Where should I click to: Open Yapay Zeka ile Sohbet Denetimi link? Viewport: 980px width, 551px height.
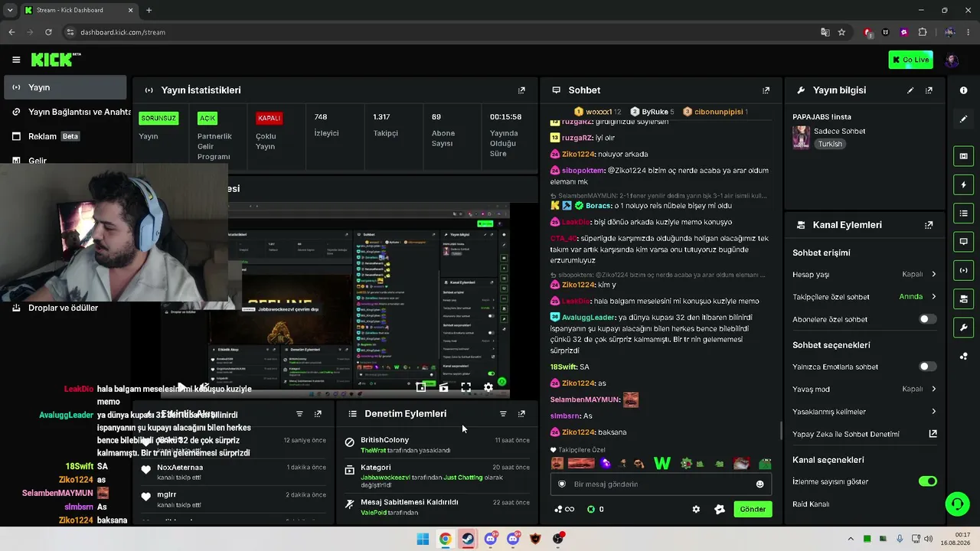864,434
